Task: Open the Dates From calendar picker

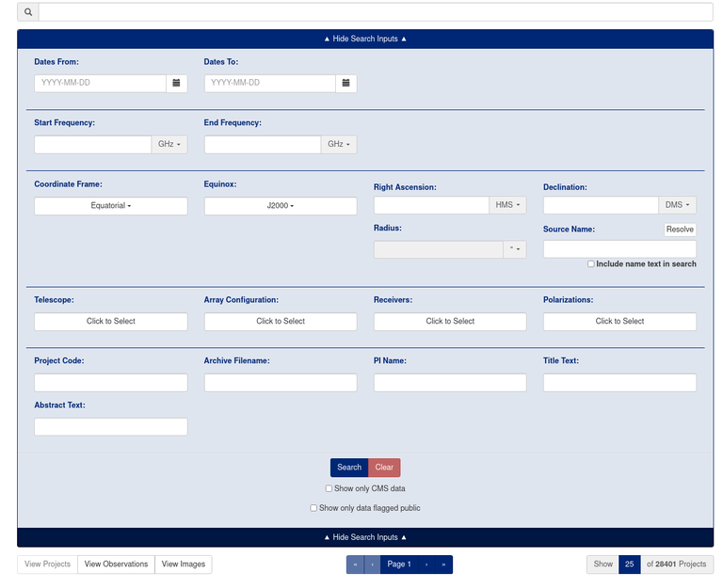Action: tap(176, 83)
